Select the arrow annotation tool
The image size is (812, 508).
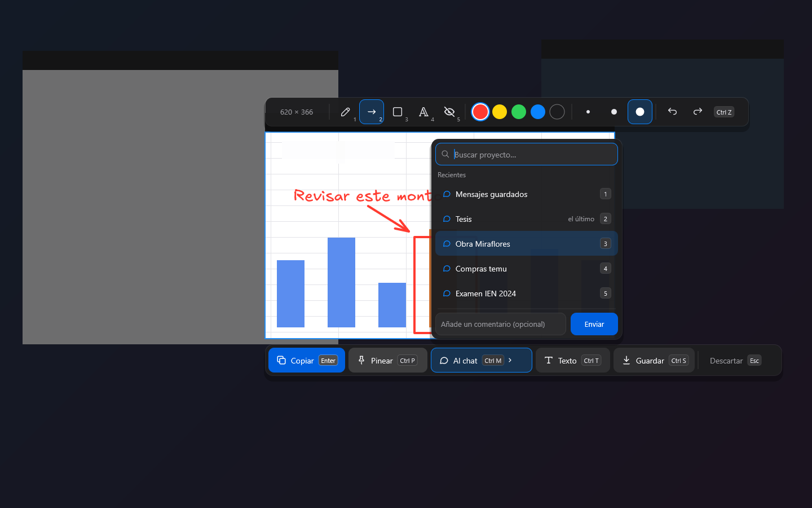point(372,112)
